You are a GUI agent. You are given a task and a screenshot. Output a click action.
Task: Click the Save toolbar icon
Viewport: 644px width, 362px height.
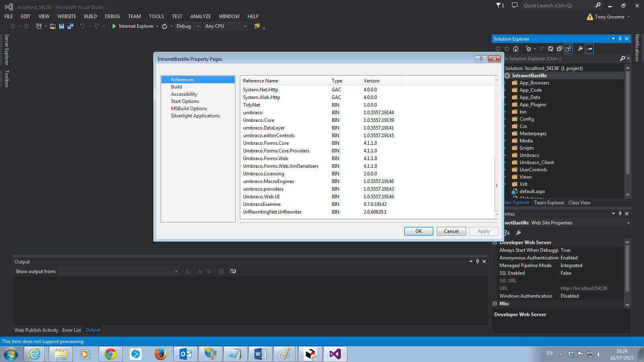coord(62,26)
